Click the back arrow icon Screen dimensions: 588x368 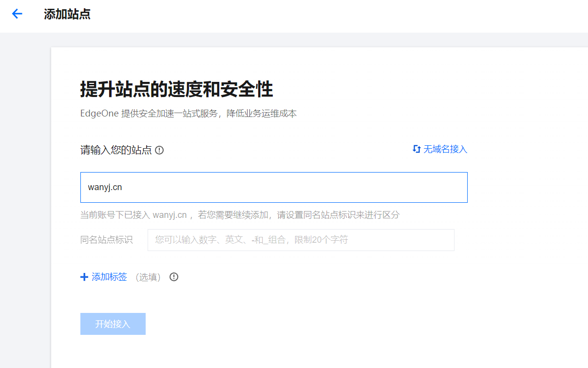[x=17, y=14]
